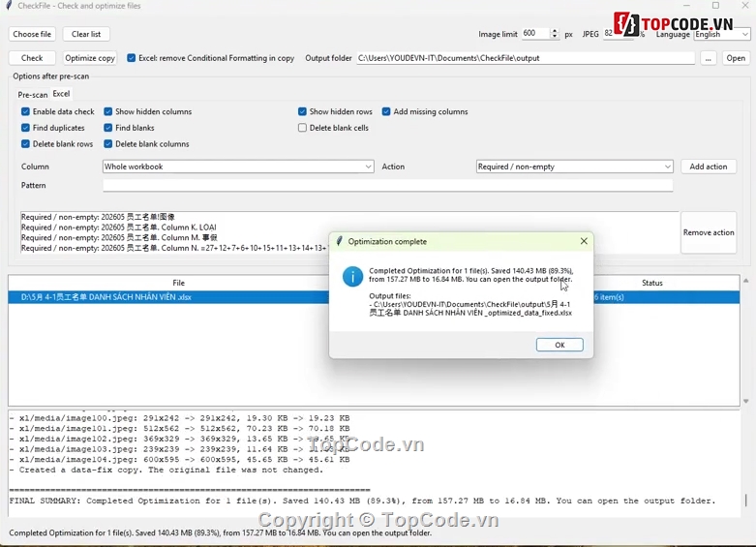Image resolution: width=756 pixels, height=547 pixels.
Task: Open the Column dropdown Whole workbook
Action: (x=238, y=167)
